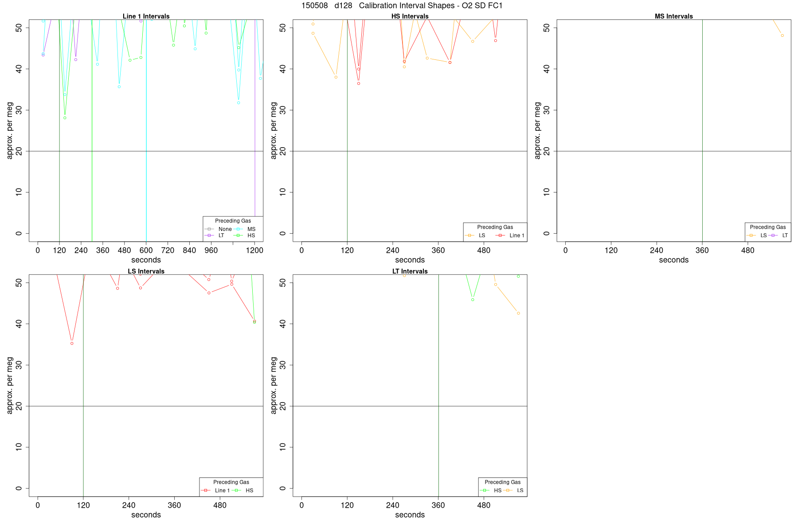Image resolution: width=798 pixels, height=532 pixels.
Task: Click the orange LS marker in HS legend
Action: pos(469,235)
